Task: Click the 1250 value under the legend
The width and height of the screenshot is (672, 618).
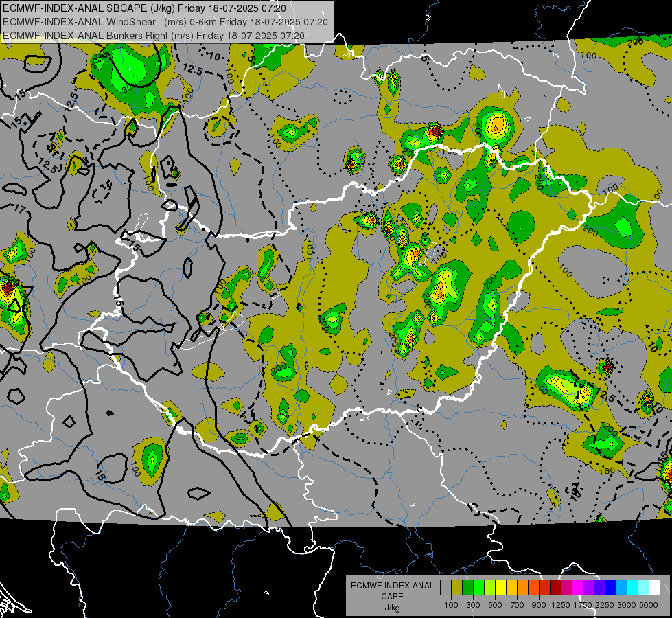Action: [x=561, y=605]
